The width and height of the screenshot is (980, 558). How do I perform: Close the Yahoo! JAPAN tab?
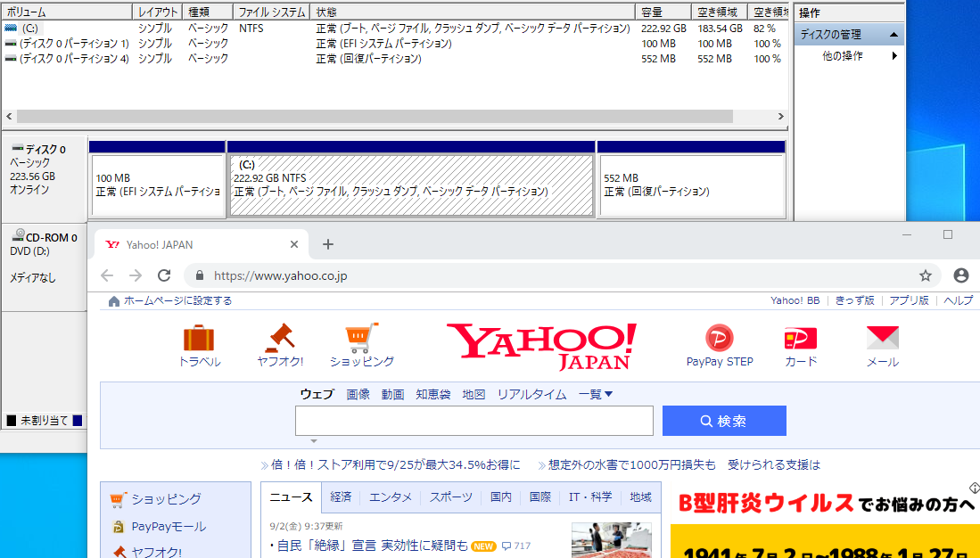294,244
